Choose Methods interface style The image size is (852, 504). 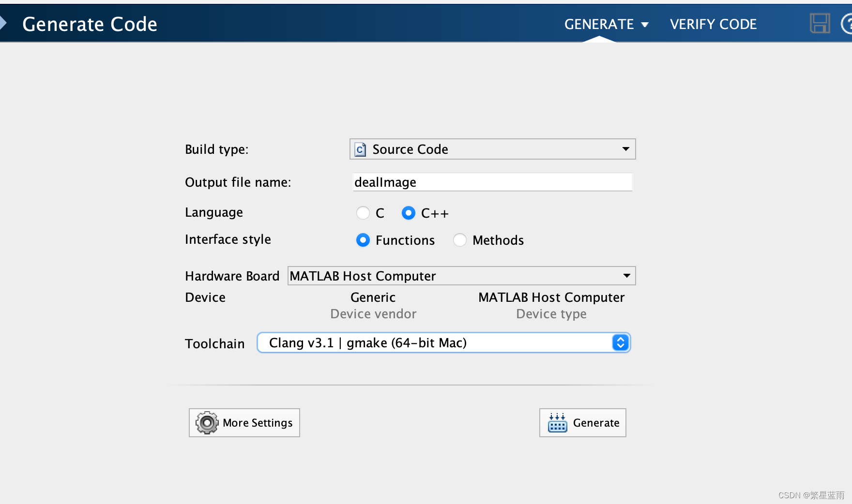pos(460,240)
